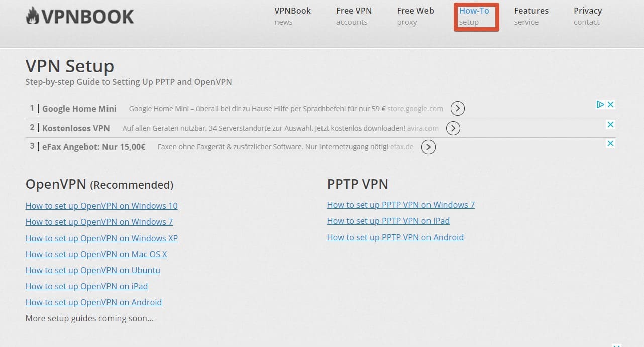The image size is (644, 347).
Task: Click arrow button for Google Home Mini ad
Action: [457, 108]
